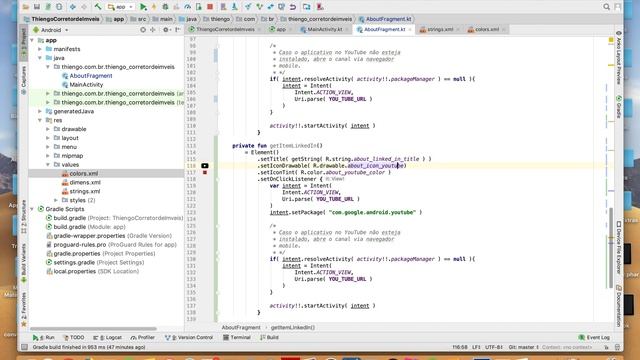Toggle the Structure side tab
This screenshot has width=640, height=360.
tap(24, 217)
